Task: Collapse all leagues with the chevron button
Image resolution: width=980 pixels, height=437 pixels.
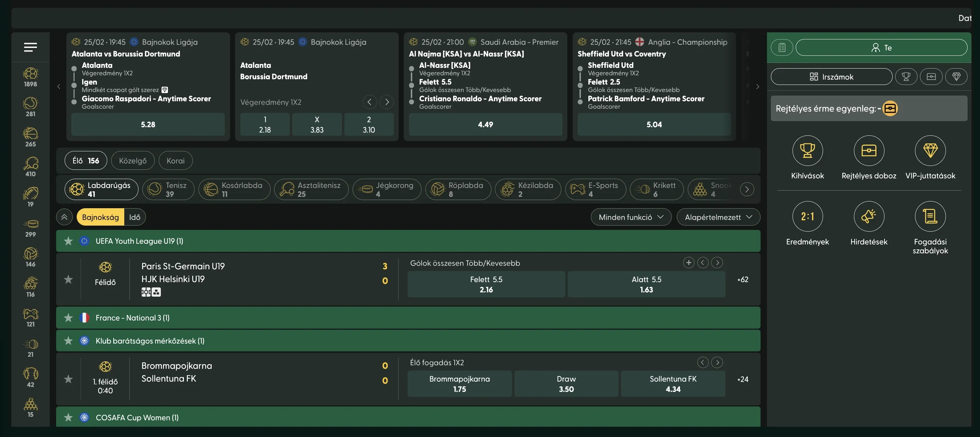Action: coord(64,217)
